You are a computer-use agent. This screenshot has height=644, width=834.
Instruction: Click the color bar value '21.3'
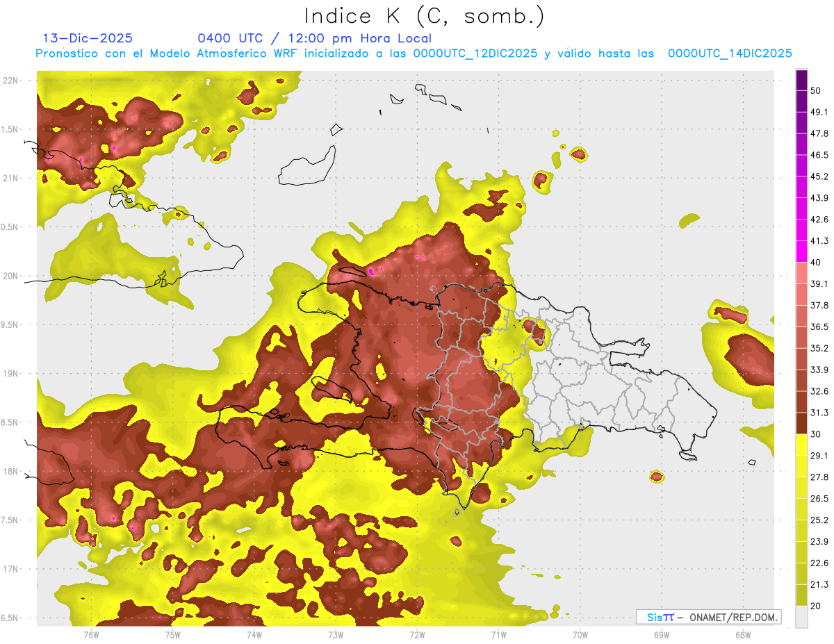[x=819, y=584]
